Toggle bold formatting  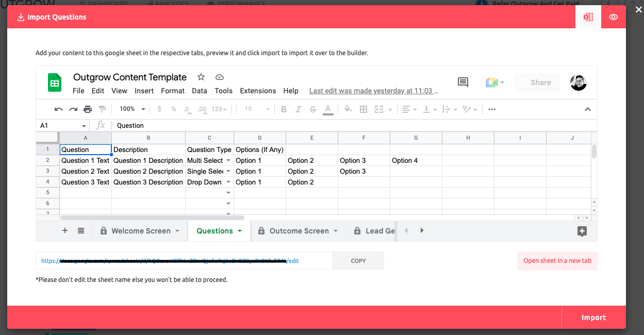284,109
